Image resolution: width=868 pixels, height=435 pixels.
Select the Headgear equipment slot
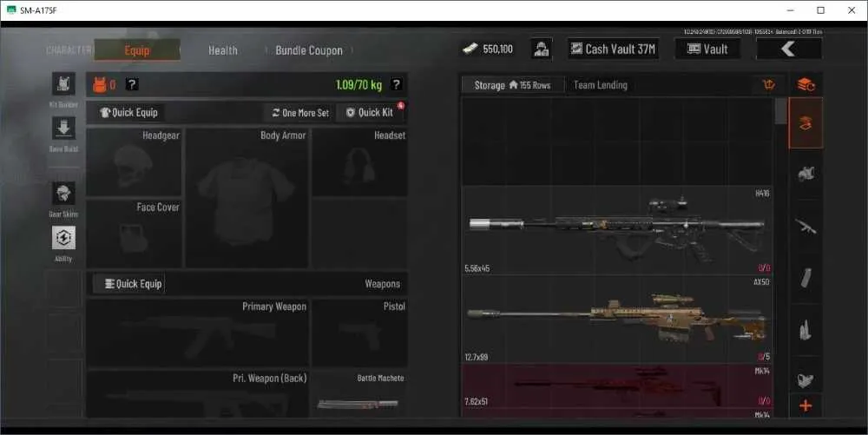(x=134, y=162)
